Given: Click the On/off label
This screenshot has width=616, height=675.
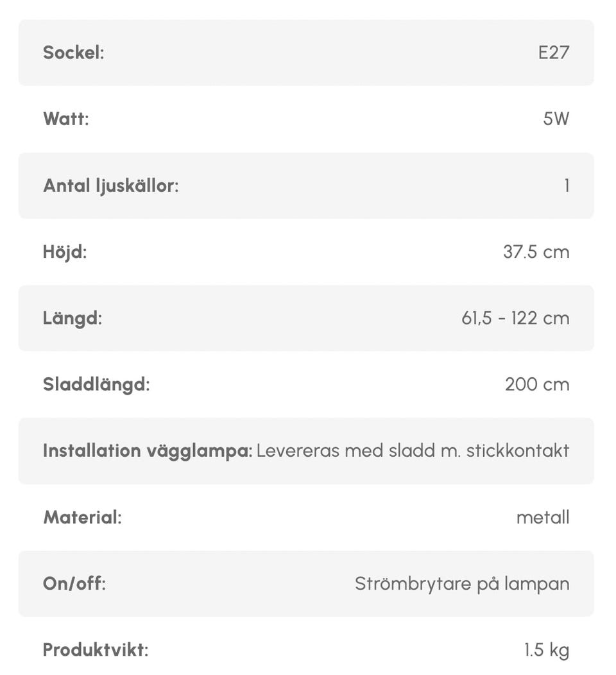Looking at the screenshot, I should (74, 584).
